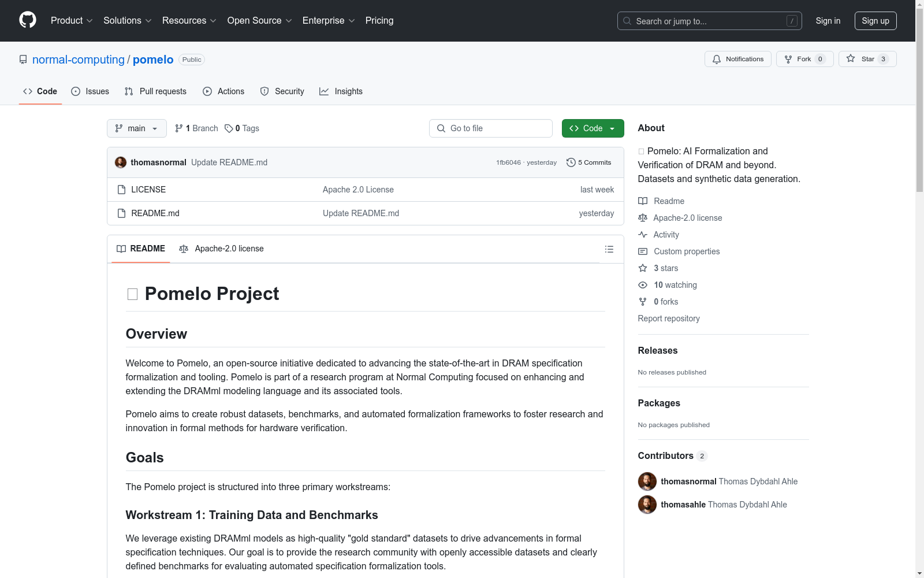Click the 'Apache 2.0 License' commit message
The height and width of the screenshot is (578, 924).
click(358, 190)
